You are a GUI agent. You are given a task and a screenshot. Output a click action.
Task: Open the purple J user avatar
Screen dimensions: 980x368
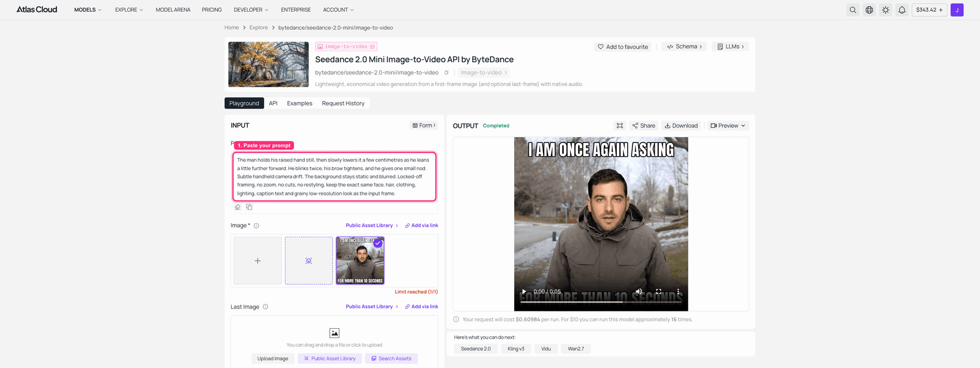coord(957,10)
